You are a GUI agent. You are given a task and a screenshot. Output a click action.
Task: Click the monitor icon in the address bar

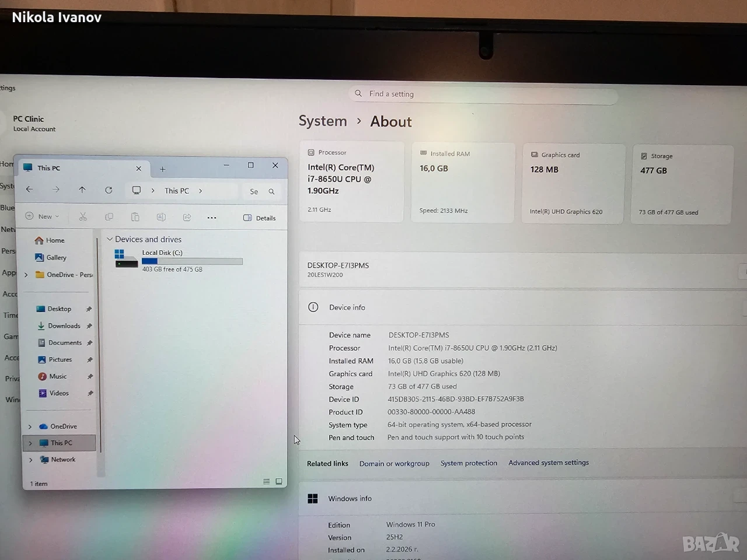(137, 191)
